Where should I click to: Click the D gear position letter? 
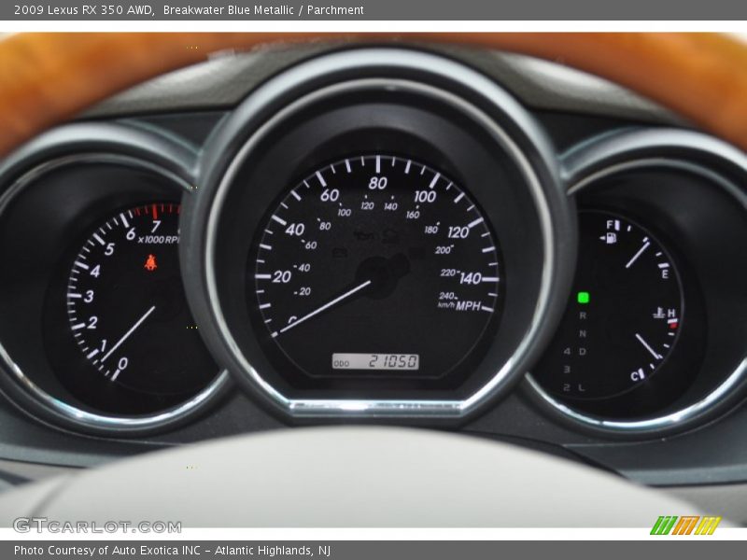pos(582,352)
